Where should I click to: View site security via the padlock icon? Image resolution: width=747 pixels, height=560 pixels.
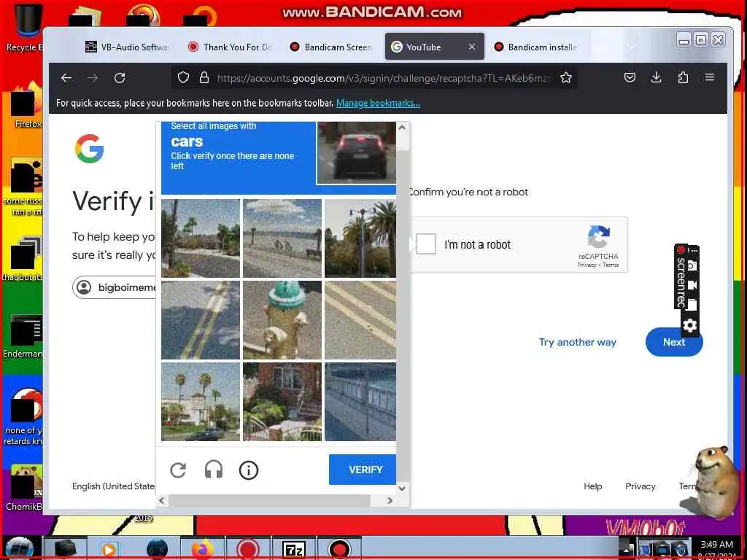204,77
